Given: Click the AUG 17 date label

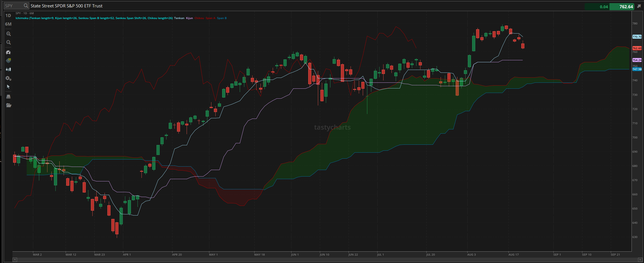Looking at the screenshot, I should pos(514,254).
